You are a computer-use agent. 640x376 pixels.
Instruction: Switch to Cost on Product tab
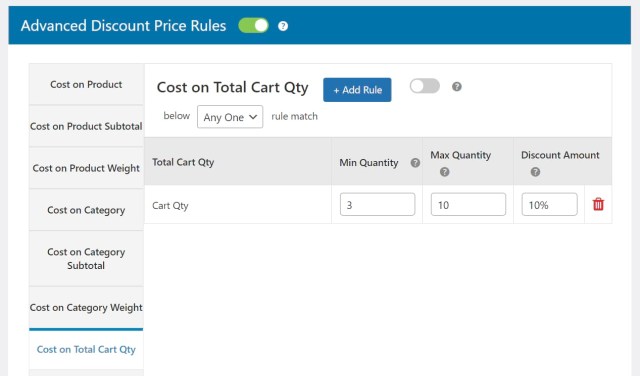pyautogui.click(x=86, y=84)
